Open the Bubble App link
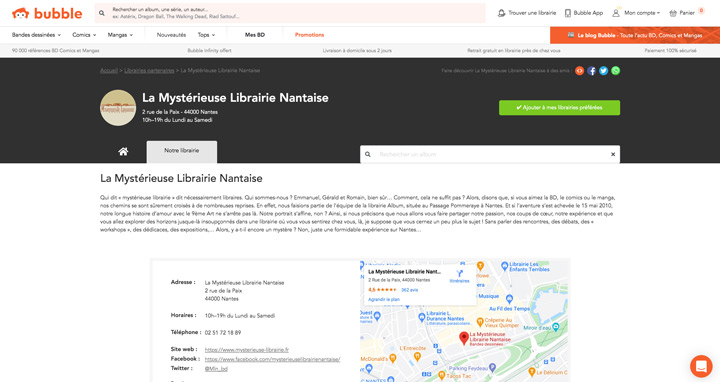Image resolution: width=720 pixels, height=382 pixels. click(584, 13)
